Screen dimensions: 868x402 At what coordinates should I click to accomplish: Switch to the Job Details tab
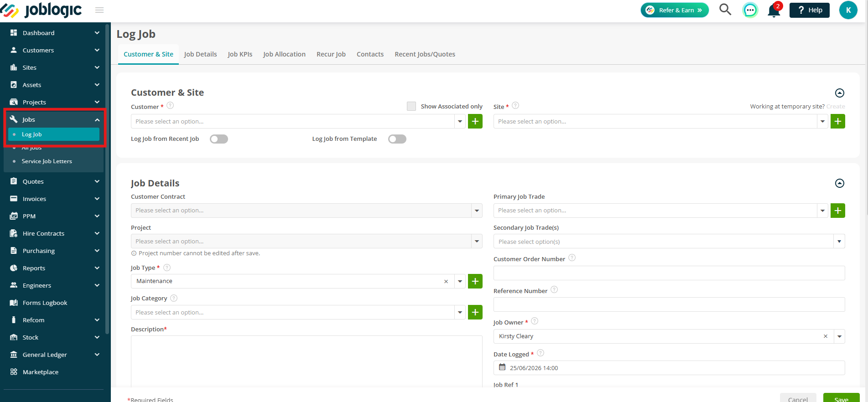tap(200, 54)
